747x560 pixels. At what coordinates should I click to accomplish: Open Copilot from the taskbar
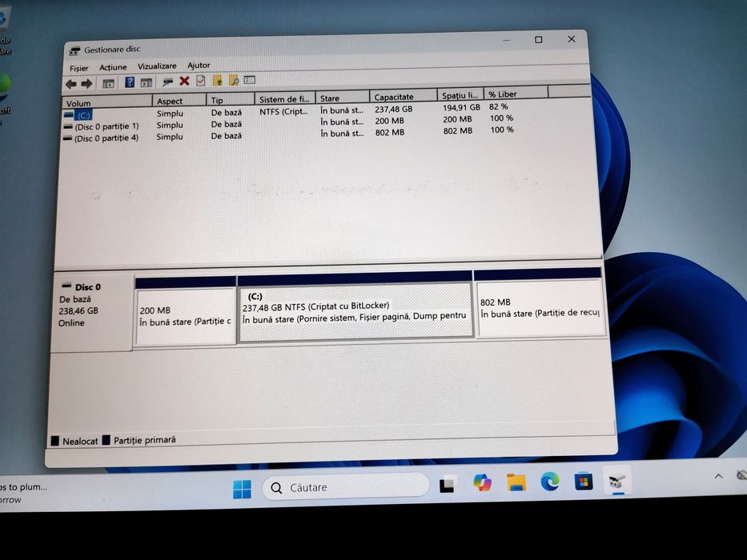pos(482,483)
